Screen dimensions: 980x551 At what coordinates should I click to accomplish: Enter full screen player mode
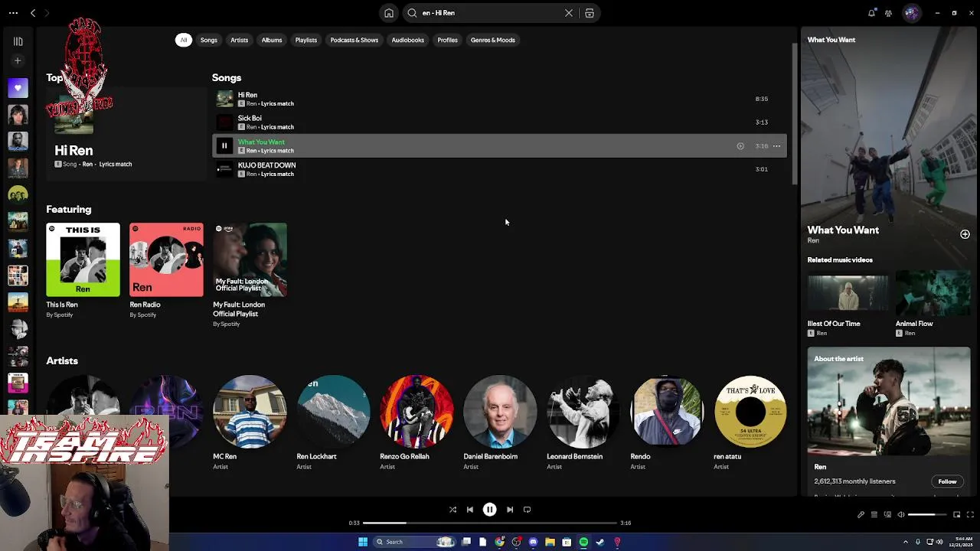coord(970,515)
